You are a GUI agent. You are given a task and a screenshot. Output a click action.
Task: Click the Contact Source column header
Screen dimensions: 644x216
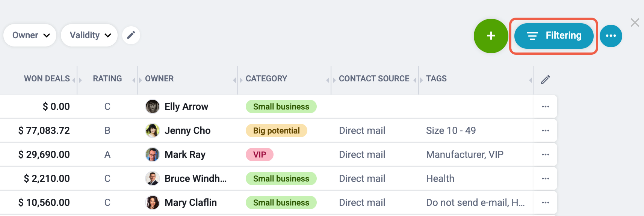374,79
